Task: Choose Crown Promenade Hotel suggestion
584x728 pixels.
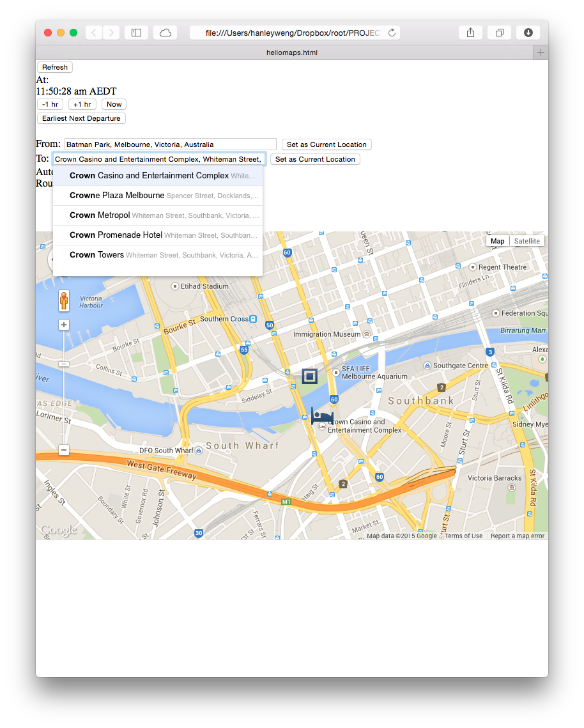Action: (158, 235)
